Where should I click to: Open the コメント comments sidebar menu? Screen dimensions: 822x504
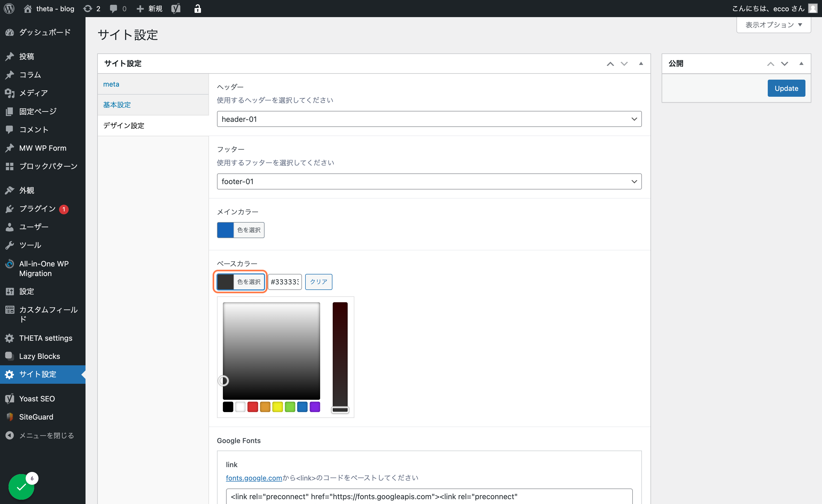[43, 130]
